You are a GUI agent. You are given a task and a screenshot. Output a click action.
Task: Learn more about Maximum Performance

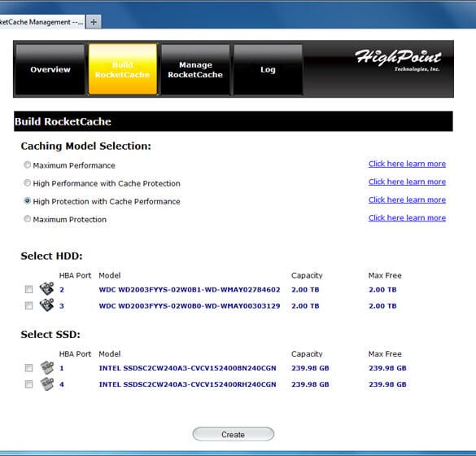pos(407,164)
